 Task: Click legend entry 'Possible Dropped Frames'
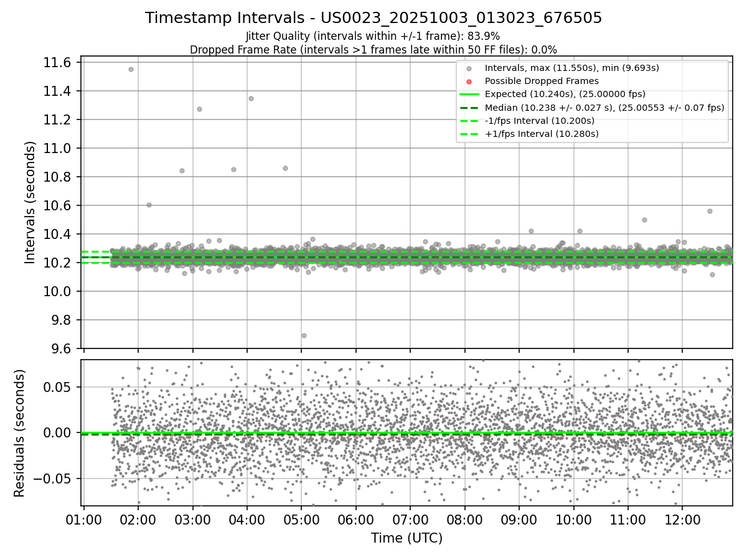pyautogui.click(x=542, y=81)
